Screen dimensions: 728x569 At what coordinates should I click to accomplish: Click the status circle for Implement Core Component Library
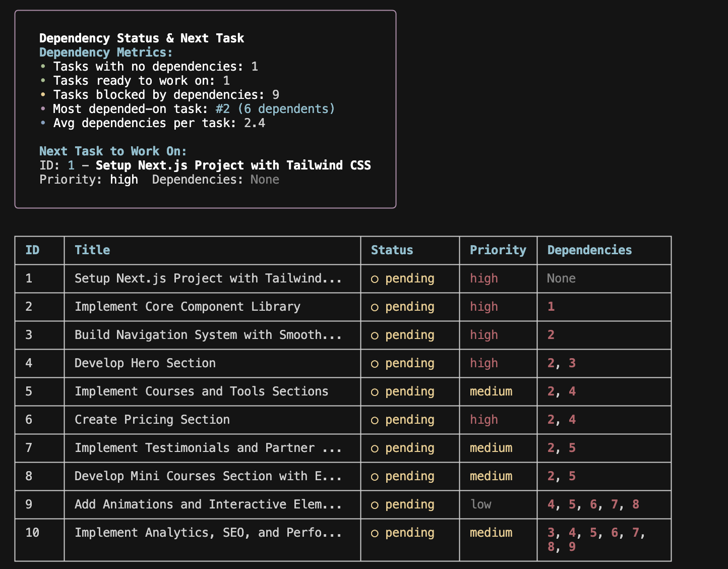click(x=375, y=308)
